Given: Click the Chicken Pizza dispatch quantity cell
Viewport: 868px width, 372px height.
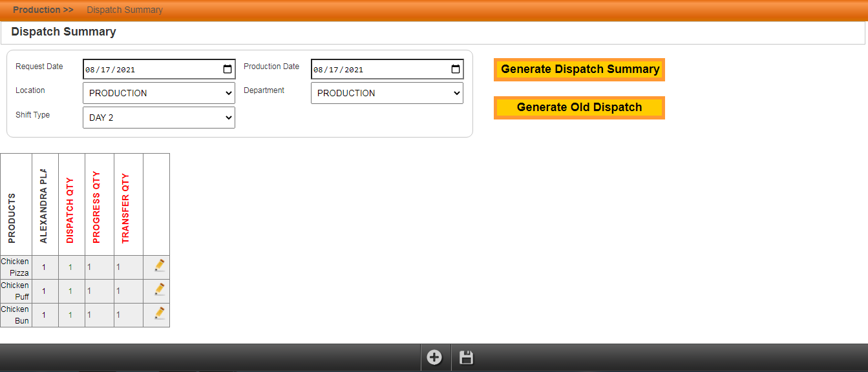Looking at the screenshot, I should coord(70,267).
